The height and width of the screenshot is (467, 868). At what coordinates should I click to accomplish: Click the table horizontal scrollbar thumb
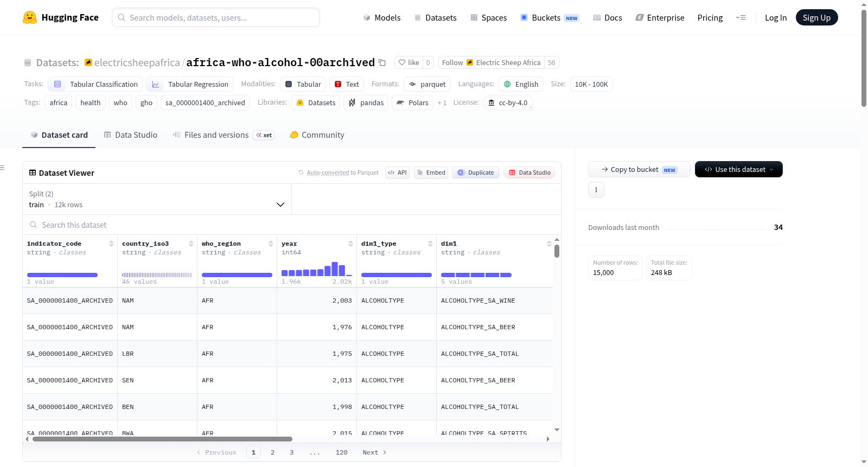[x=162, y=439]
